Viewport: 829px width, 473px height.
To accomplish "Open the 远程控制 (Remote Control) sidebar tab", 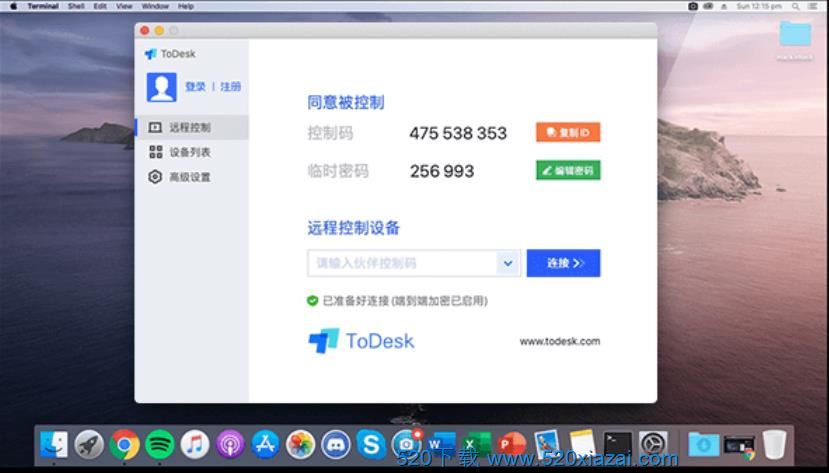I will tap(191, 127).
